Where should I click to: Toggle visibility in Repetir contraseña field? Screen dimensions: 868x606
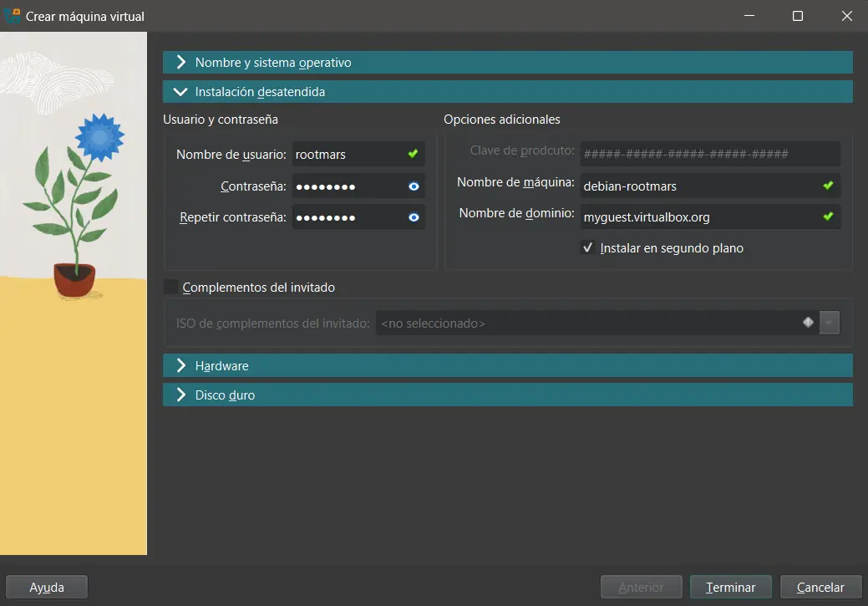pyautogui.click(x=414, y=217)
